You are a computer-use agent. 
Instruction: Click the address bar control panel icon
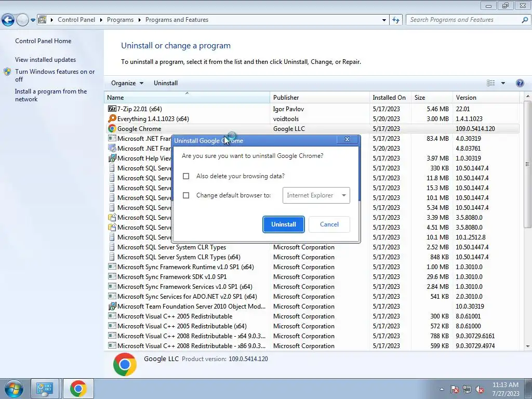point(43,20)
